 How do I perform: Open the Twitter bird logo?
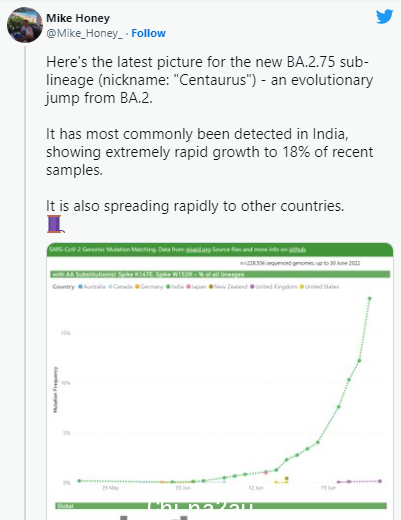click(385, 17)
